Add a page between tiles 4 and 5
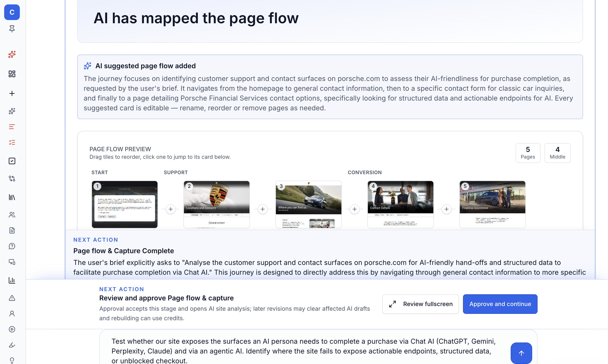 (x=446, y=209)
